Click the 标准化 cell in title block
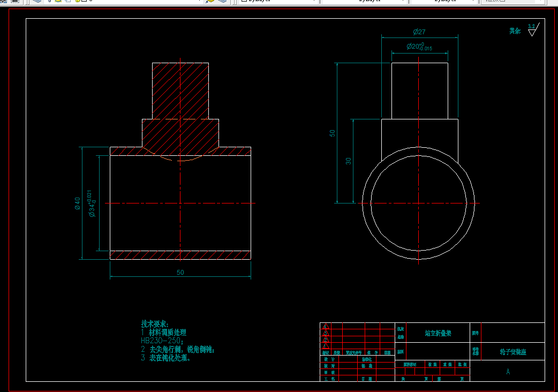 (x=367, y=359)
